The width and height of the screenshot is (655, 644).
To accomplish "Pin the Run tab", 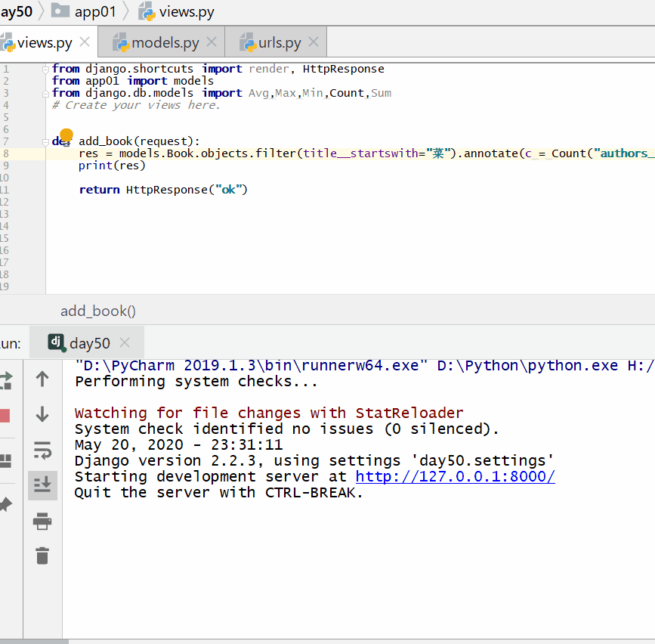I will pos(5,504).
